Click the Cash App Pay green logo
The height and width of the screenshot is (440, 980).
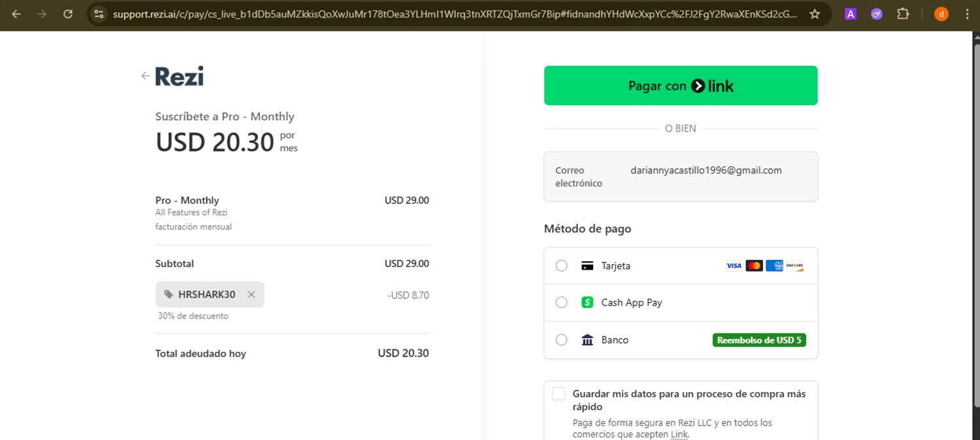click(x=587, y=302)
